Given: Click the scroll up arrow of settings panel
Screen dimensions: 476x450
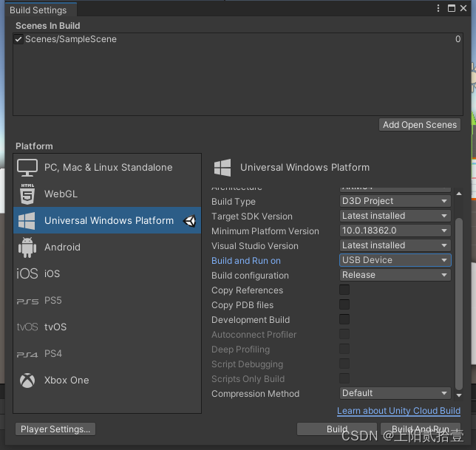Looking at the screenshot, I should point(459,194).
